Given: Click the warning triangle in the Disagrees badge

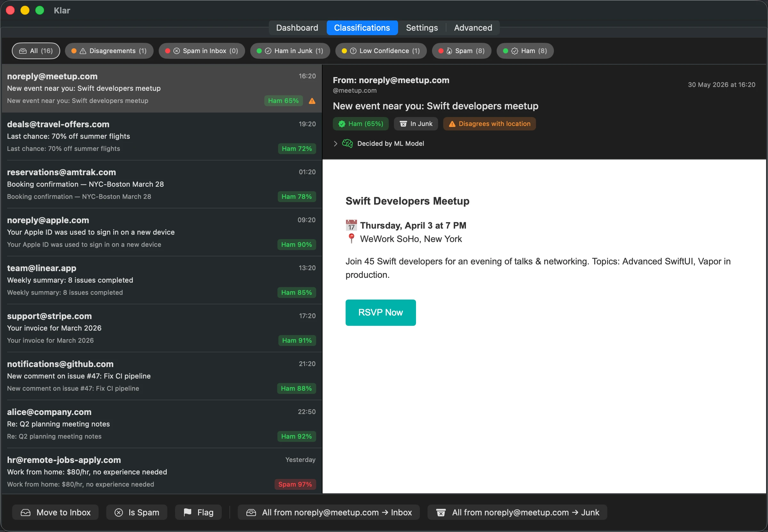Looking at the screenshot, I should click(452, 124).
